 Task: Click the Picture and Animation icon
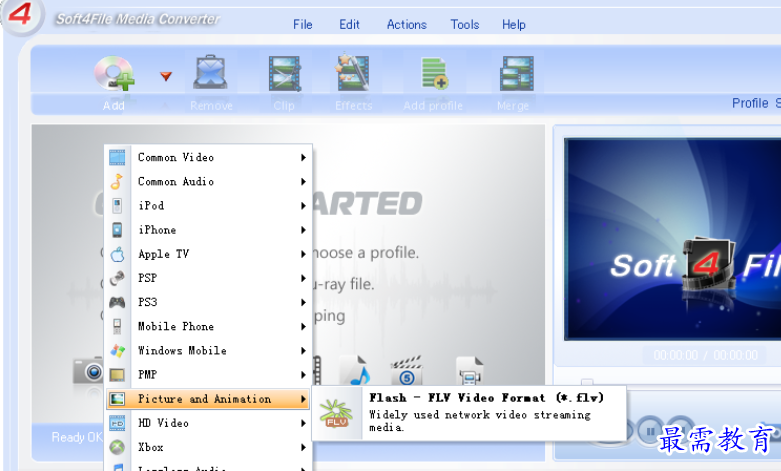[117, 399]
